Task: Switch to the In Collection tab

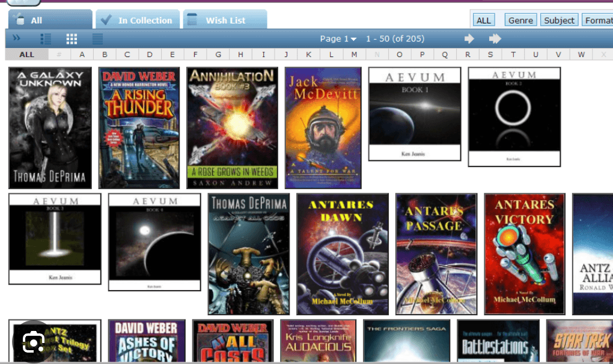Action: (139, 20)
